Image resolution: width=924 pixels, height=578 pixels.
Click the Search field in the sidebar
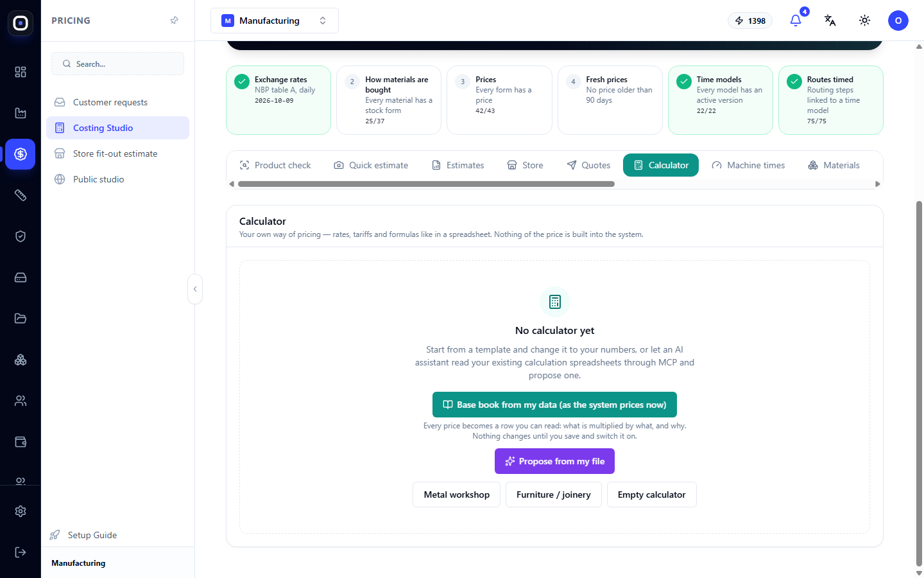click(117, 64)
